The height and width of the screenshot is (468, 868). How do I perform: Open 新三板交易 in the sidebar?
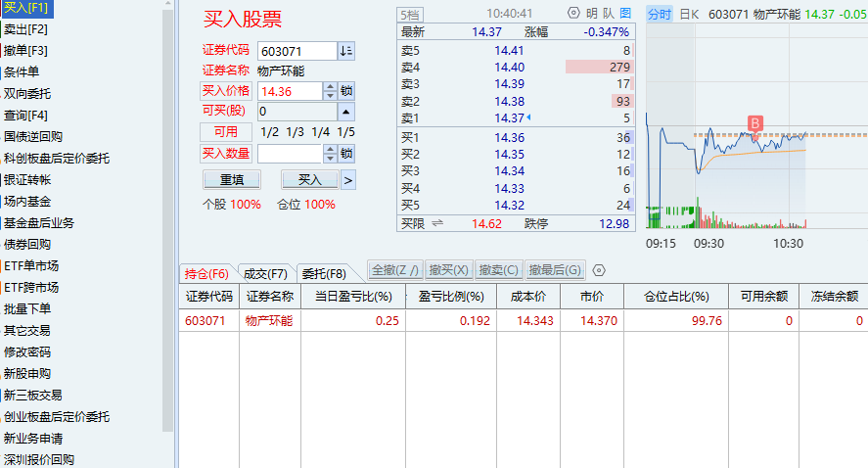[32, 396]
